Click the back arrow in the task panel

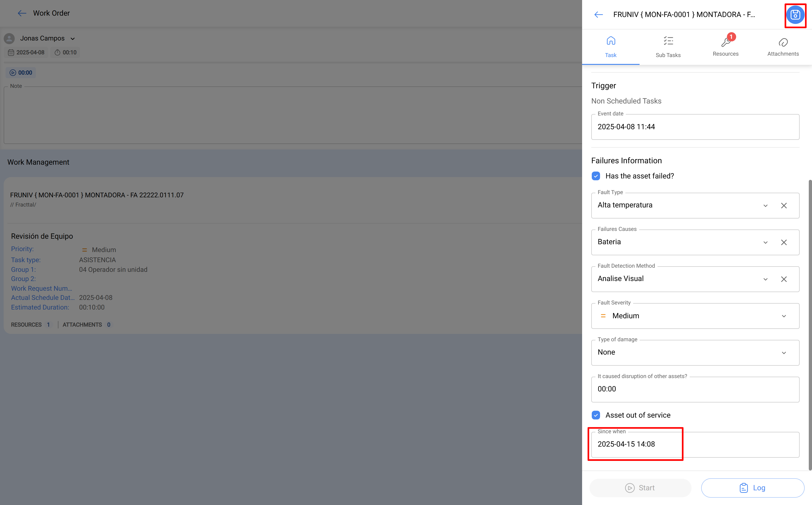(x=598, y=14)
